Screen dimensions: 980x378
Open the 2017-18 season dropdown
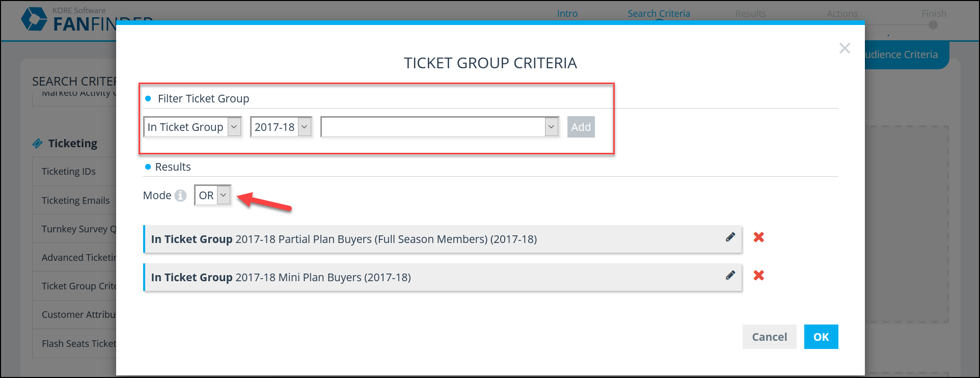[x=281, y=127]
